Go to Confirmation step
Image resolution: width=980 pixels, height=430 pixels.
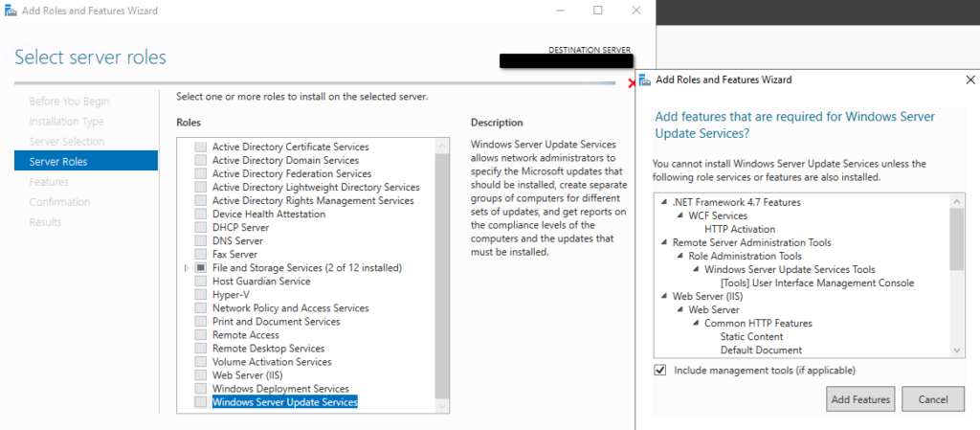click(x=59, y=202)
